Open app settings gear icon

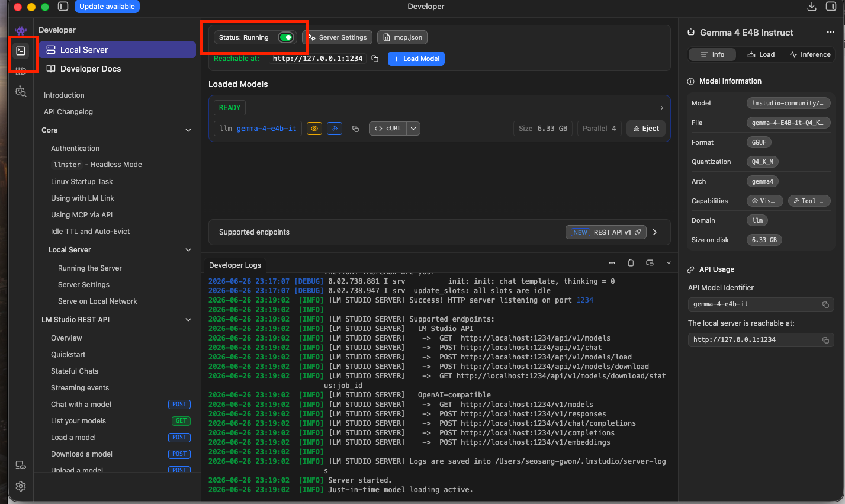[x=21, y=486]
